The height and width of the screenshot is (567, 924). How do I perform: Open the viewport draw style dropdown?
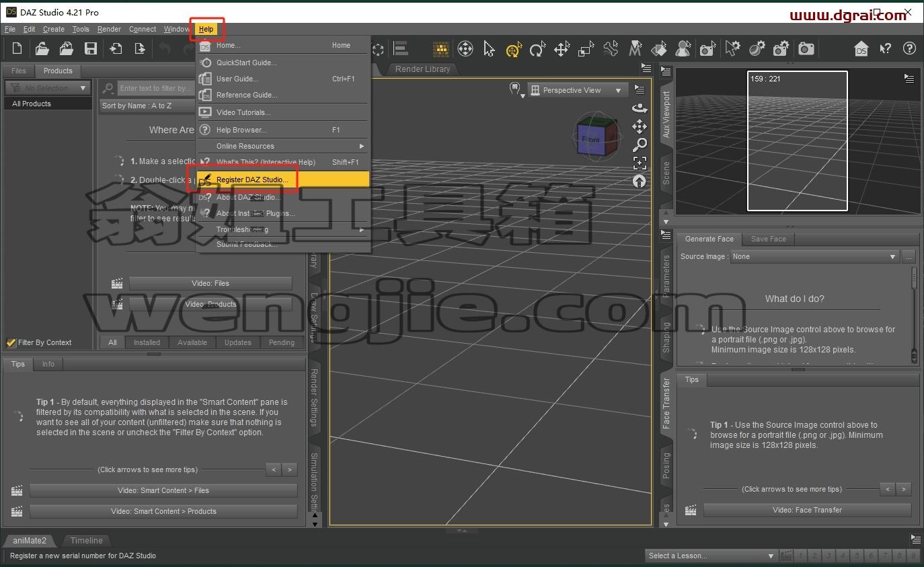click(516, 90)
